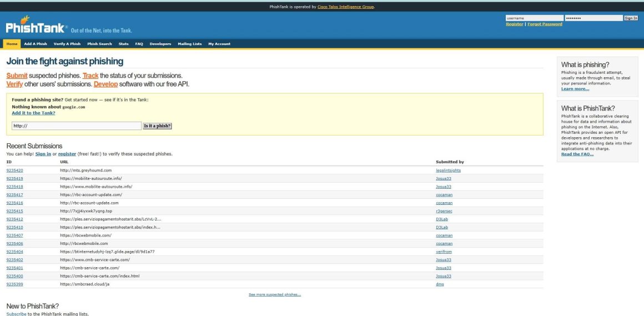Select the Stats navigation tab
Screen dimensions: 644x316
(x=123, y=44)
